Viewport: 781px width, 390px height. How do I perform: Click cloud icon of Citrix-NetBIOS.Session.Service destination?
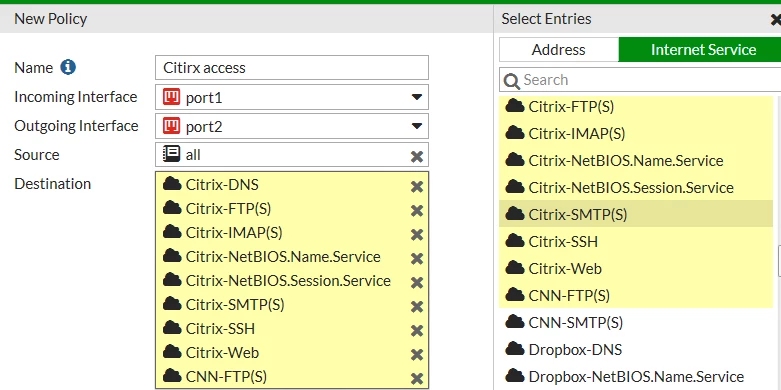coord(172,279)
